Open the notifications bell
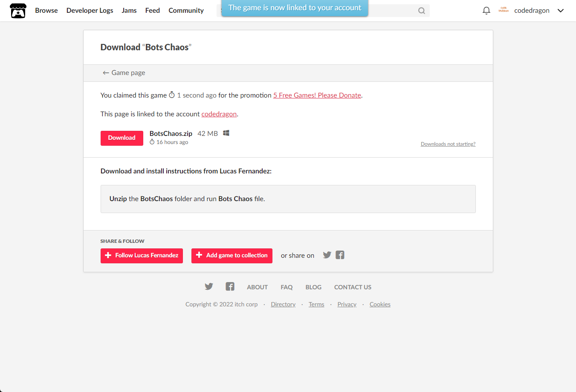Screen dimensions: 576x392 coord(486,11)
